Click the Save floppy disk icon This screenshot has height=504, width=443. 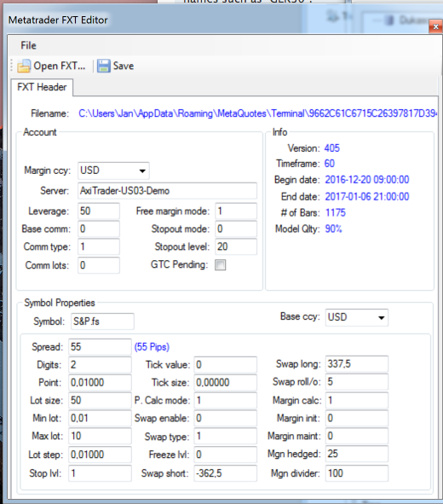coord(104,66)
